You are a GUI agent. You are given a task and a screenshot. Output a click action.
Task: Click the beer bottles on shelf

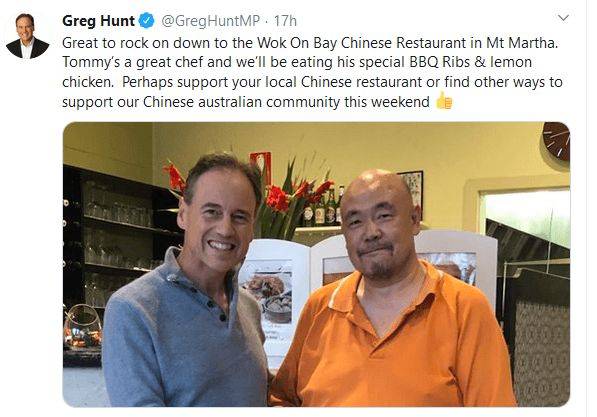pyautogui.click(x=324, y=208)
